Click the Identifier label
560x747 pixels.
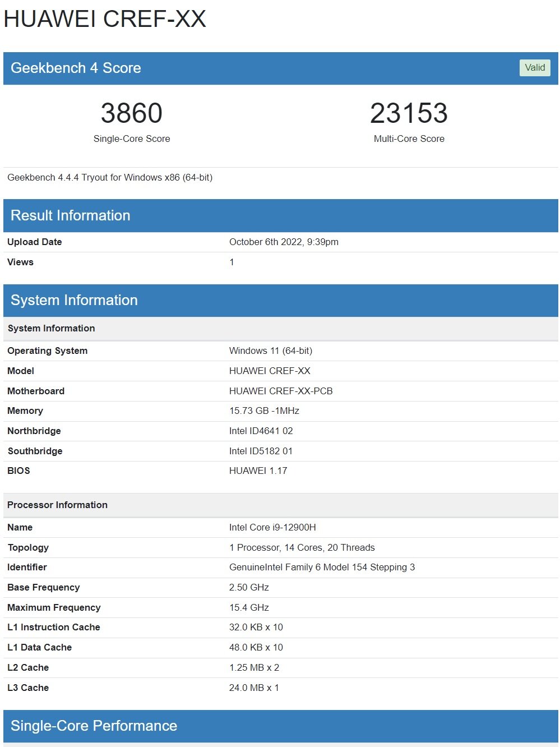point(27,567)
